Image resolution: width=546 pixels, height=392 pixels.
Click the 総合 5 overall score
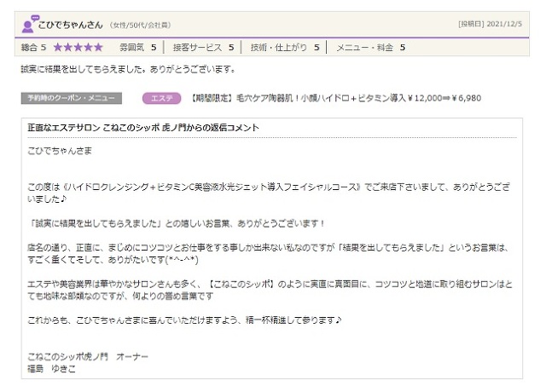pos(38,47)
